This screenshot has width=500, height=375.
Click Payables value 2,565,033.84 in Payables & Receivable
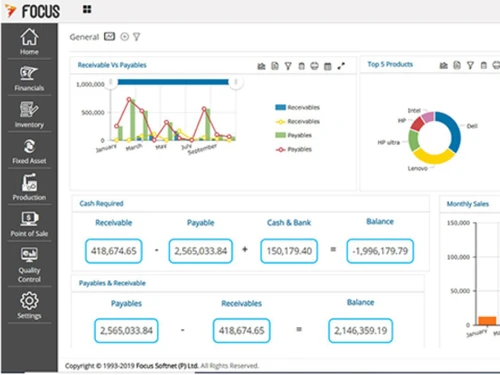pyautogui.click(x=126, y=331)
